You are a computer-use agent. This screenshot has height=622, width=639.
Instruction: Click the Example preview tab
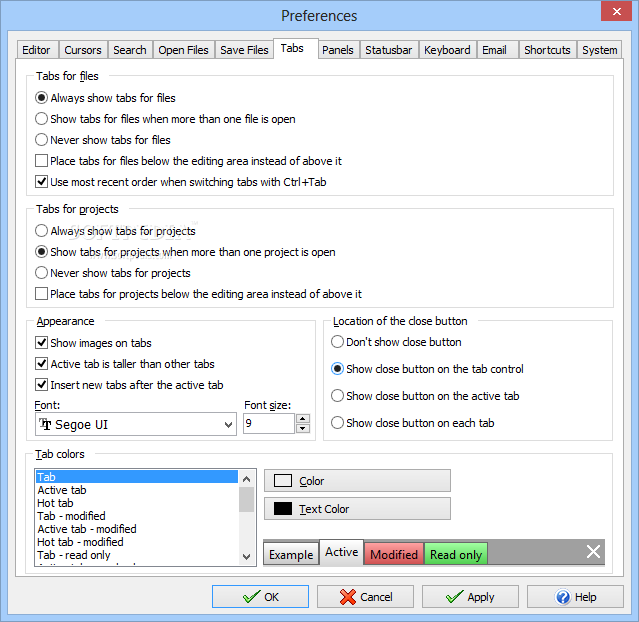(x=291, y=554)
